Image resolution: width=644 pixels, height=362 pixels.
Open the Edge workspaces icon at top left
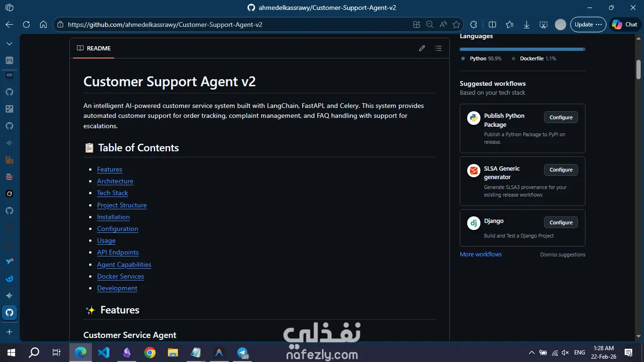9,8
